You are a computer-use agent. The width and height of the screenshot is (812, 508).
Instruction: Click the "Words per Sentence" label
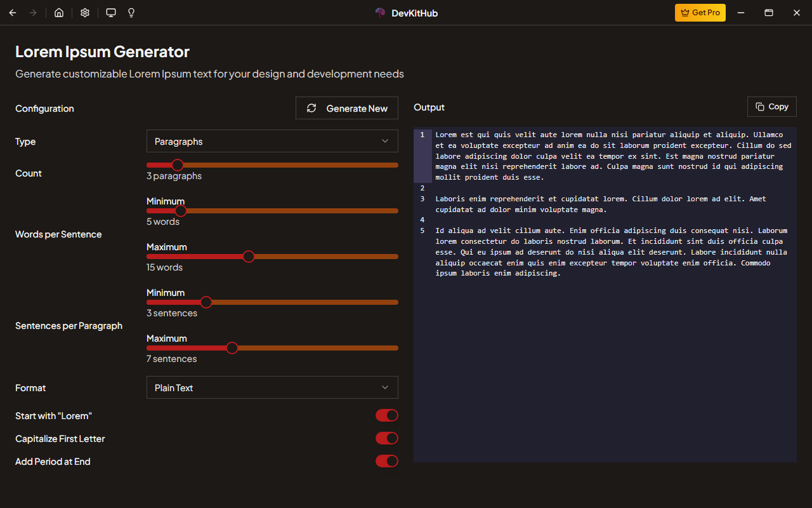[58, 234]
